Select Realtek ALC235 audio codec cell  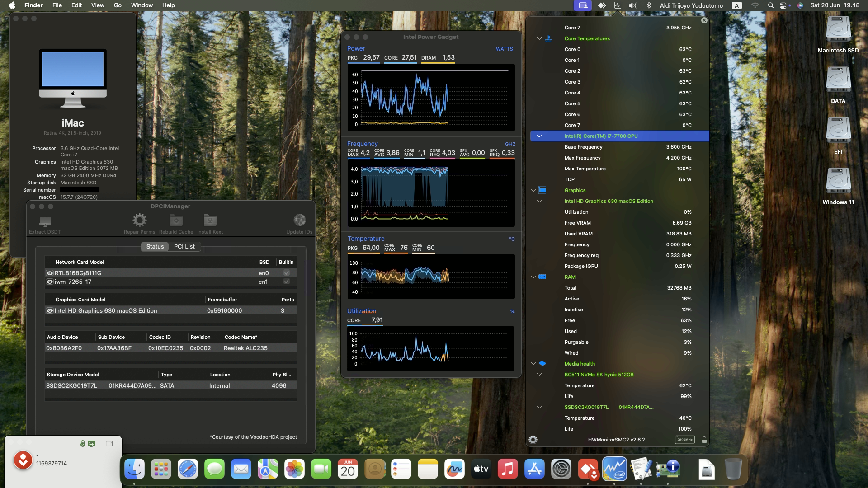click(x=245, y=348)
